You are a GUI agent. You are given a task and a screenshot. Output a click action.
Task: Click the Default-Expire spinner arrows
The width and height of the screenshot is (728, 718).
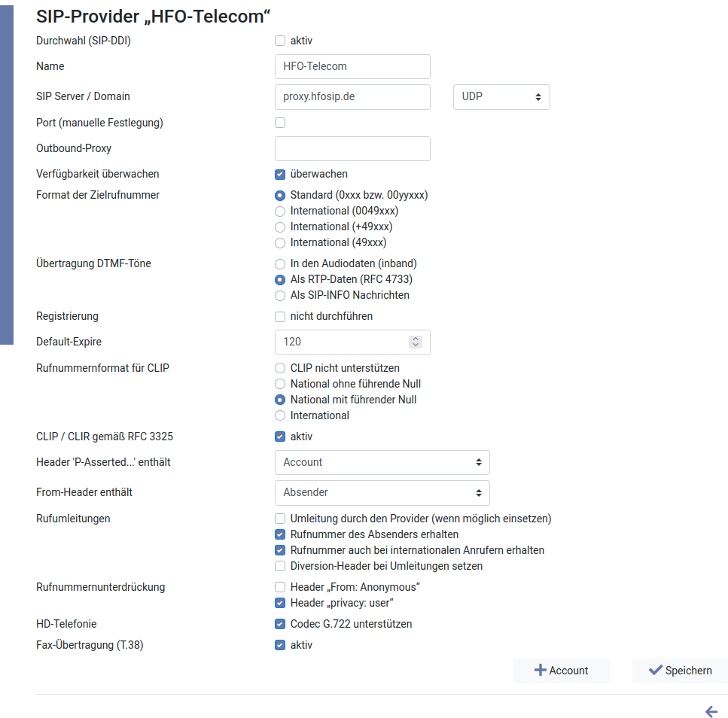coord(416,342)
